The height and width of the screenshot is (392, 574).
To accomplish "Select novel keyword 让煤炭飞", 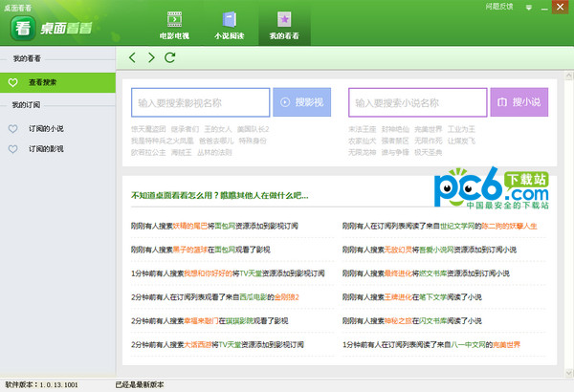I will click(x=461, y=141).
